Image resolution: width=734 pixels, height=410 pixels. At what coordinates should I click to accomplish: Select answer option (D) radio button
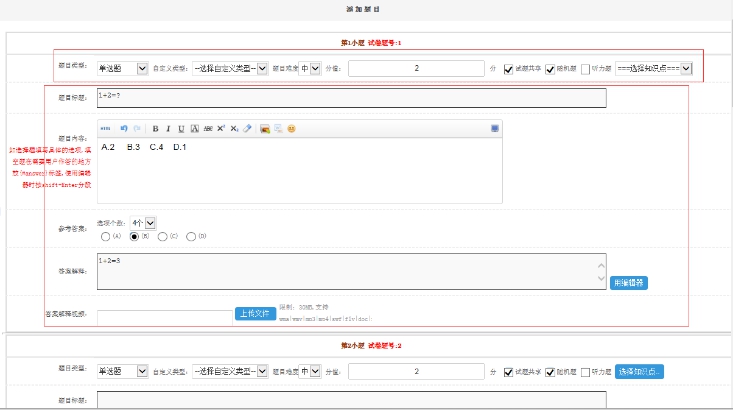[x=191, y=237]
